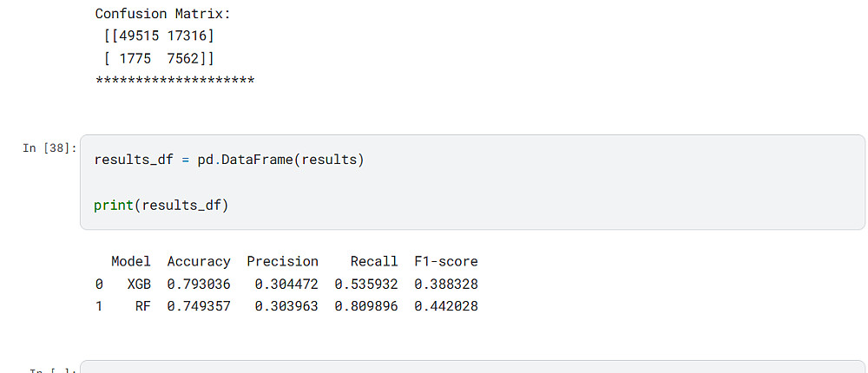Click the Accuracy column header
868x373 pixels.
[x=199, y=261]
